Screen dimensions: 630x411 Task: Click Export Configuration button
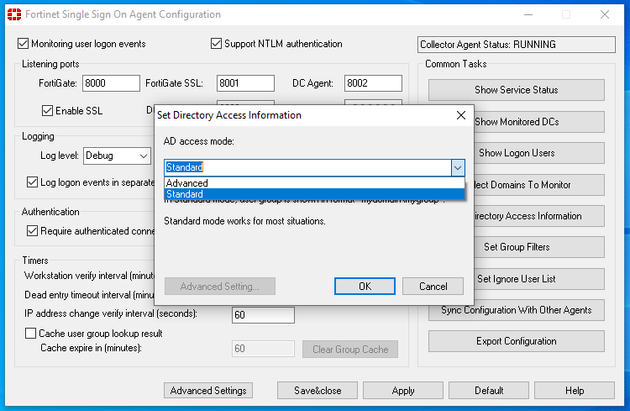516,341
